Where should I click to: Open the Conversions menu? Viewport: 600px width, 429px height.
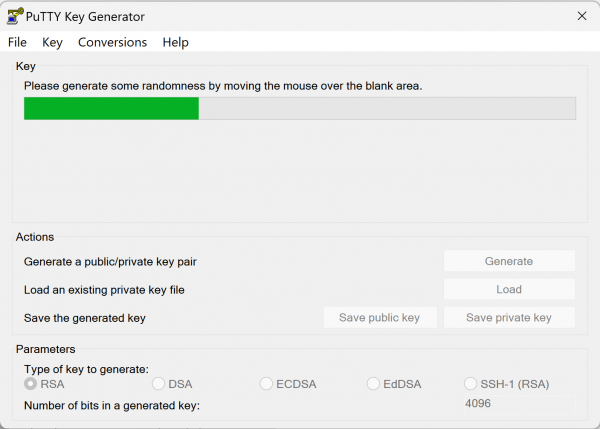[x=112, y=42]
